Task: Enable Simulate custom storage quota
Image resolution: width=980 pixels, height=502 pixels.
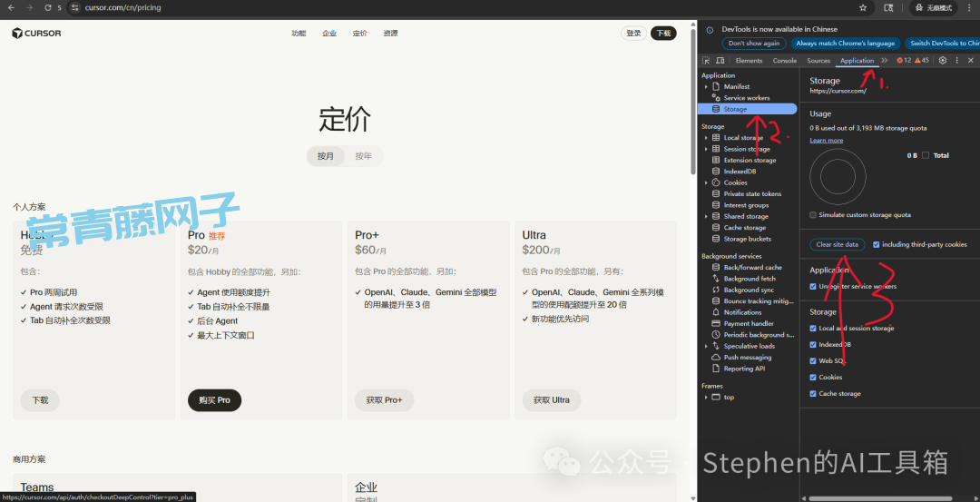Action: 813,215
